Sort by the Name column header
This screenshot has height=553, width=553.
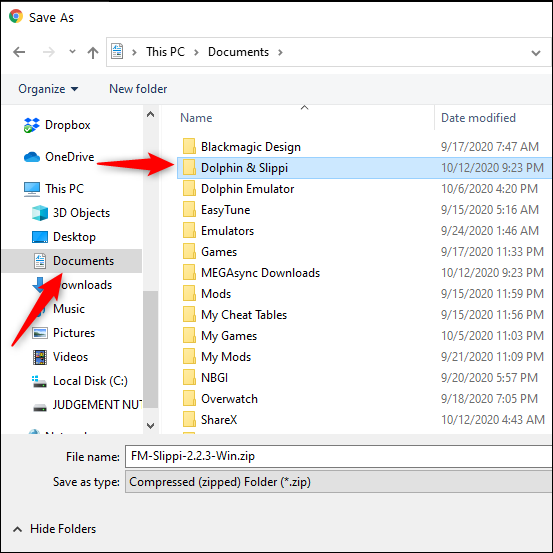point(196,118)
